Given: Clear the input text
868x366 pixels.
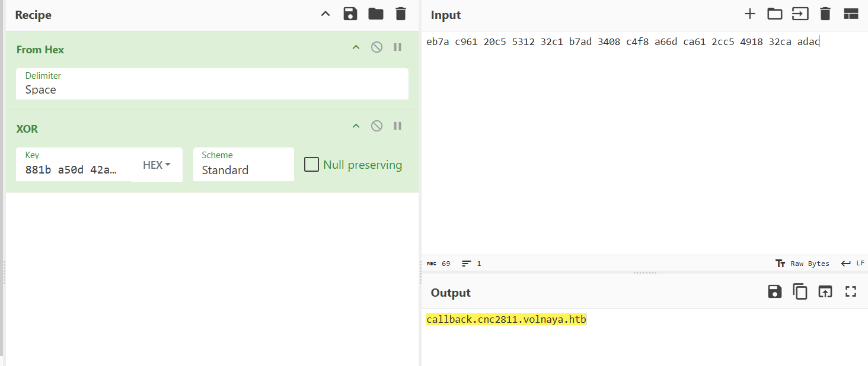Looking at the screenshot, I should tap(825, 14).
